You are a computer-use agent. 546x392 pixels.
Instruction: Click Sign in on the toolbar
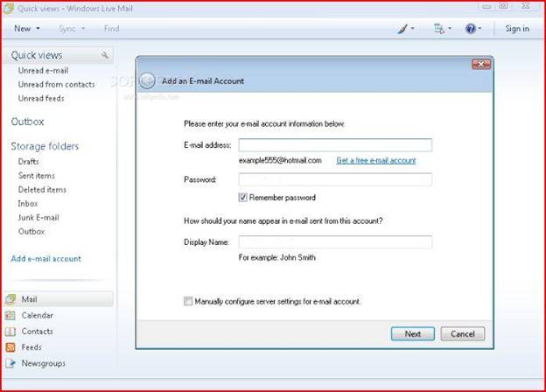point(517,29)
